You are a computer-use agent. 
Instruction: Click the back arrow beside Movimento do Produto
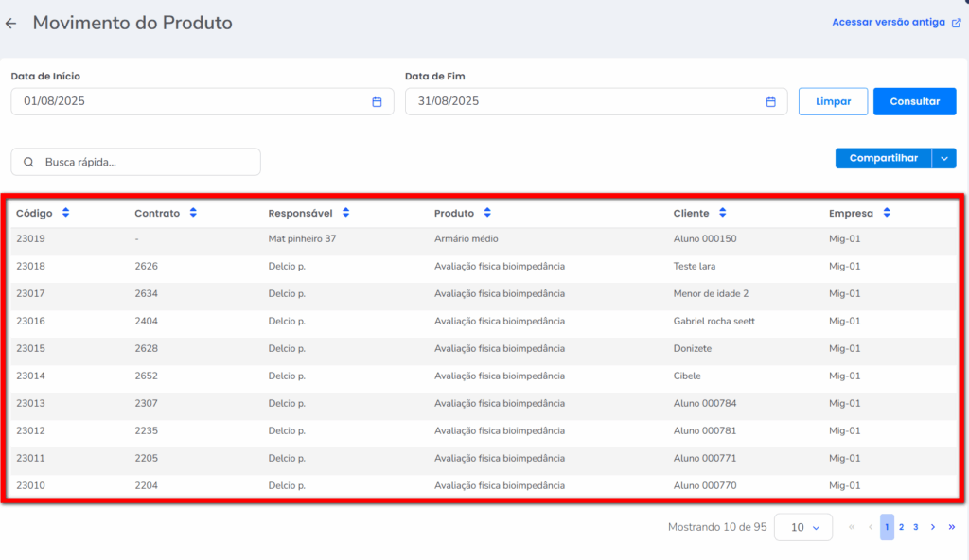click(11, 24)
